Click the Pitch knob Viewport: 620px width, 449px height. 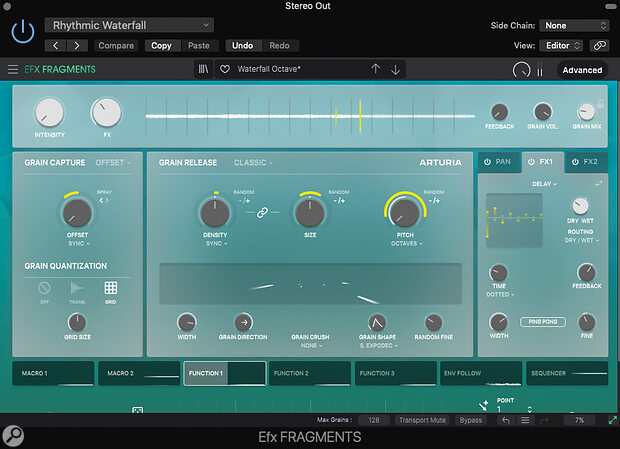point(405,213)
